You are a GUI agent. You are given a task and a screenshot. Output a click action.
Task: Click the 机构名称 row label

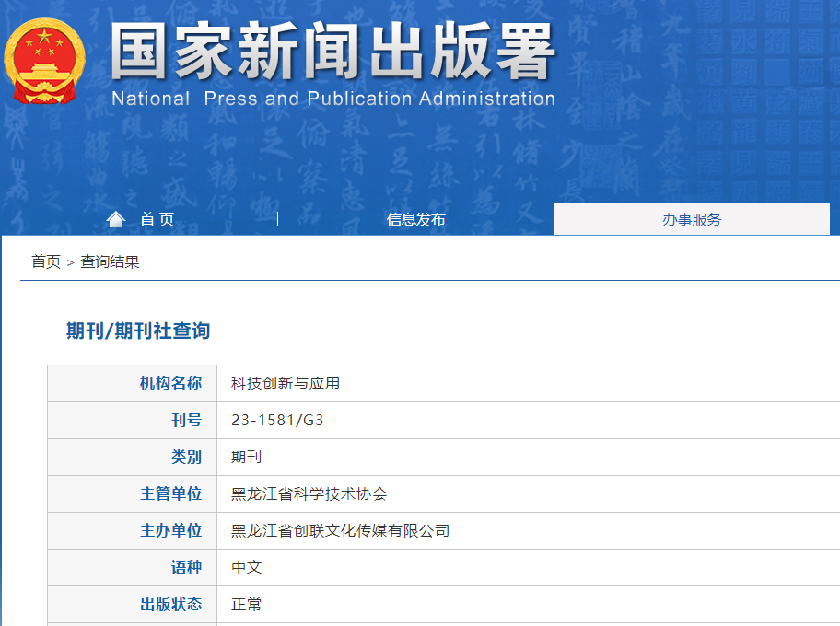click(x=170, y=384)
